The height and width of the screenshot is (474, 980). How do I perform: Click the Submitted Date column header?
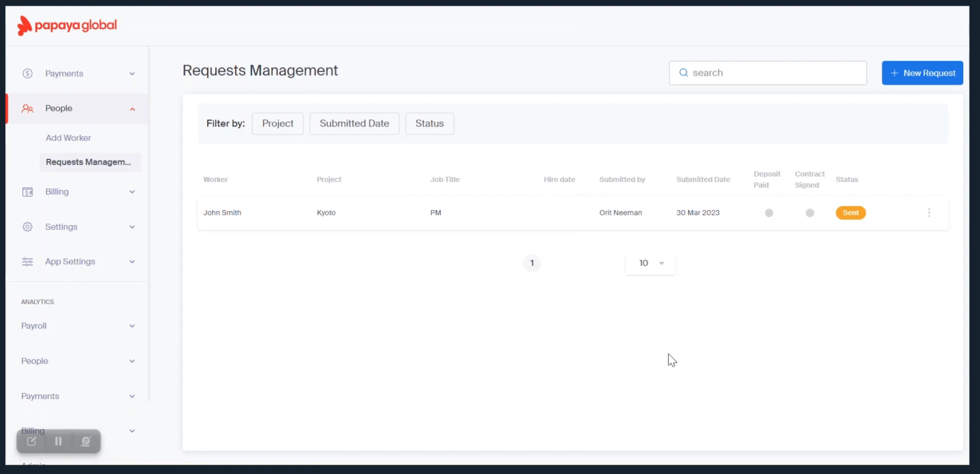(703, 180)
